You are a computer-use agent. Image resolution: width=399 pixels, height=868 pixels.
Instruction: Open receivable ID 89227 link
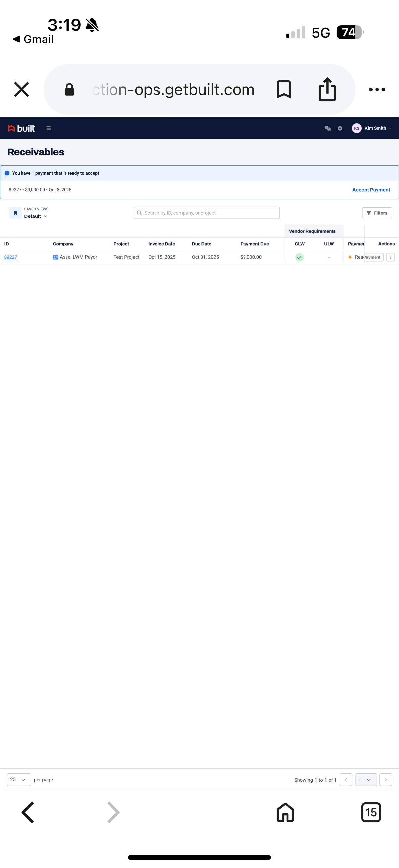11,257
